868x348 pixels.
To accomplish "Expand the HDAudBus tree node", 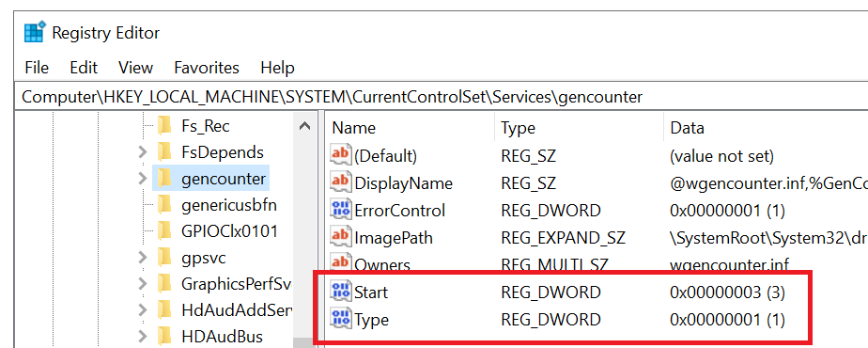I will 142,336.
